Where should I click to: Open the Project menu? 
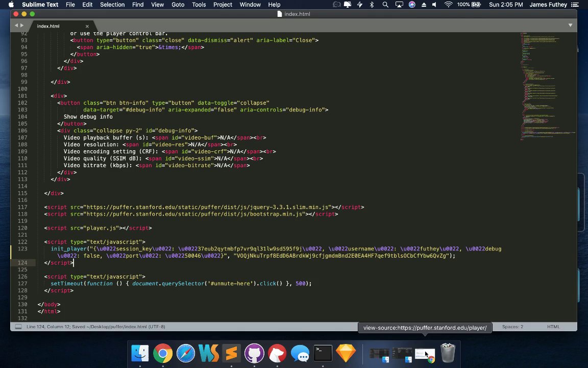tap(223, 5)
